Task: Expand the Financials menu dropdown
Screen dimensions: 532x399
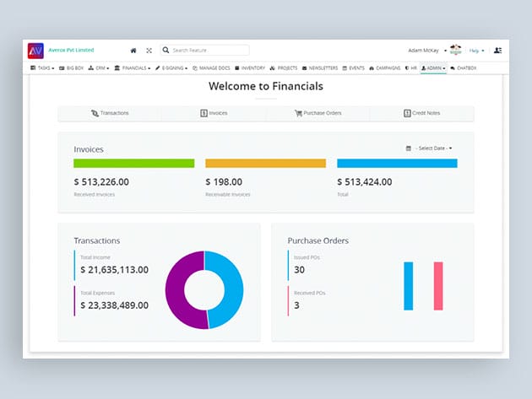Action: click(x=133, y=67)
